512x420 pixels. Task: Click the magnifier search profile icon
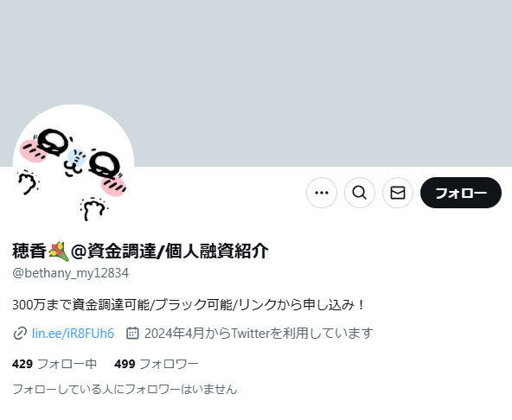[360, 193]
